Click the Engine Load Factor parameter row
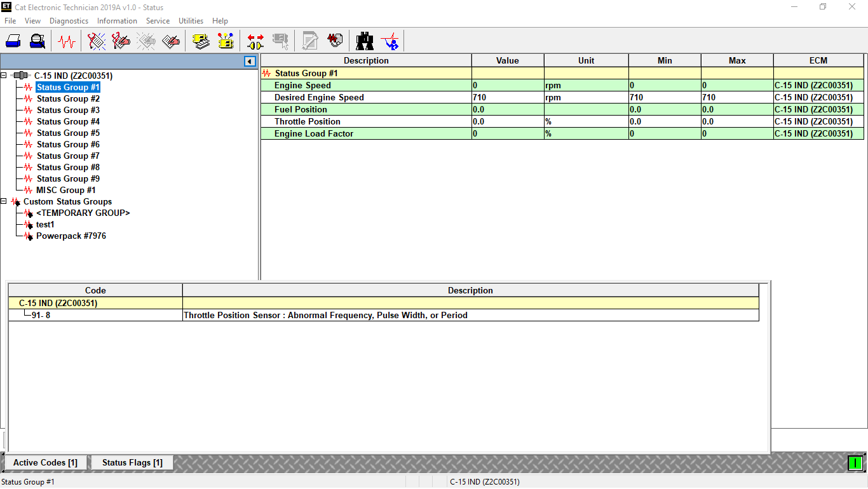 [562, 133]
